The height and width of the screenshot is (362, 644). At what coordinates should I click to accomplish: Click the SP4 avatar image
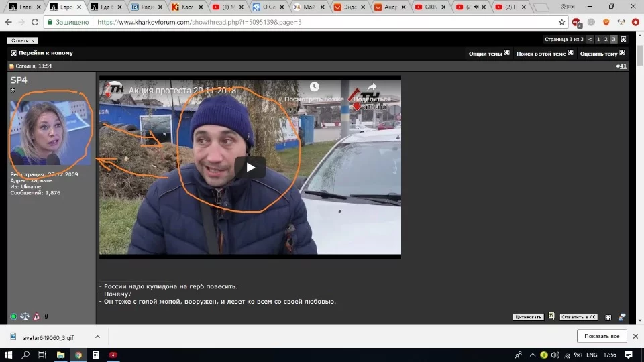50,133
